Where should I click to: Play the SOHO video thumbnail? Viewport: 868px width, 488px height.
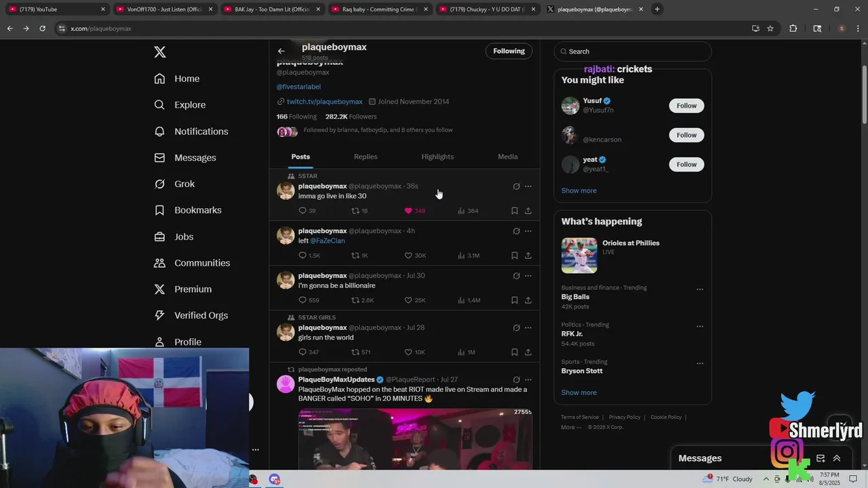pos(415,439)
